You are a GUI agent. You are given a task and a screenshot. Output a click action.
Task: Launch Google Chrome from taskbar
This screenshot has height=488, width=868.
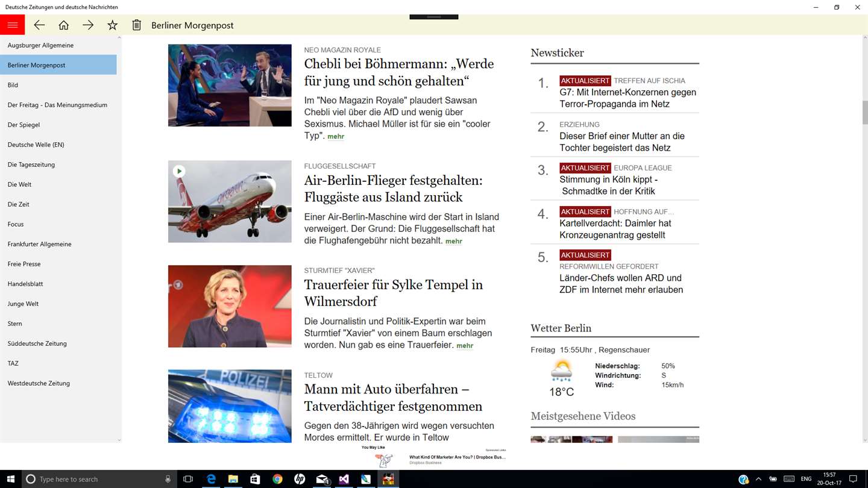tap(277, 479)
